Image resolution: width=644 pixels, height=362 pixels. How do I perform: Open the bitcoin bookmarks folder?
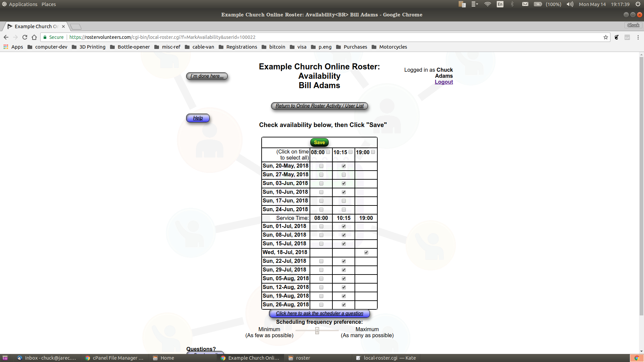(277, 47)
